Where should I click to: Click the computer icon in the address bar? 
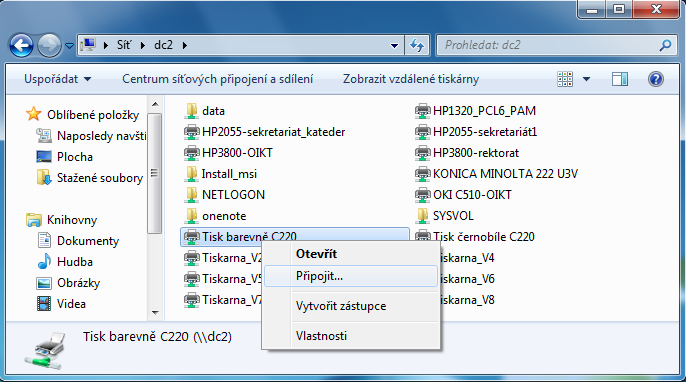tap(88, 45)
